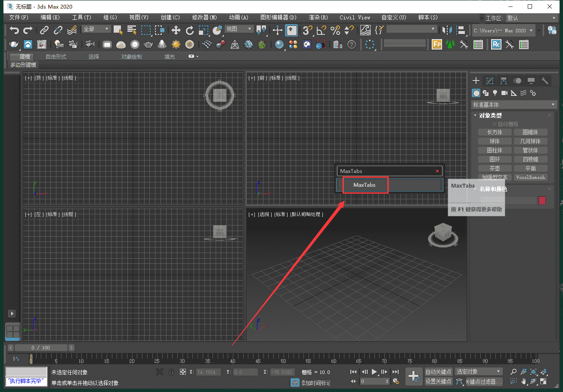
Task: Open the Hierarchy panel tab icon
Action: click(504, 81)
